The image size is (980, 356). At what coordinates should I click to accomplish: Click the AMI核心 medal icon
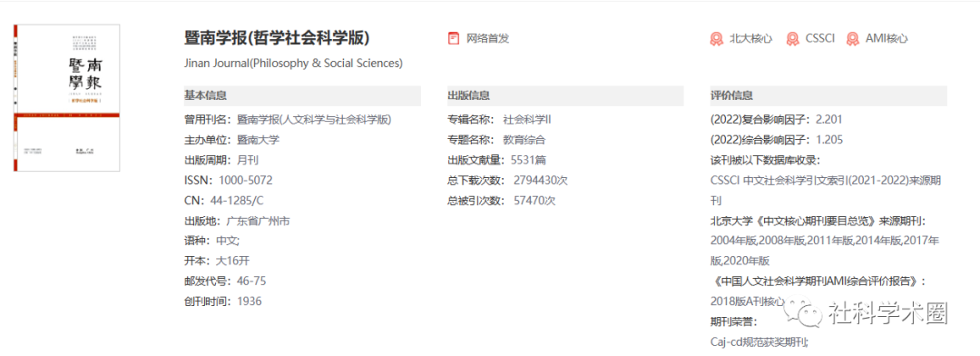point(852,38)
